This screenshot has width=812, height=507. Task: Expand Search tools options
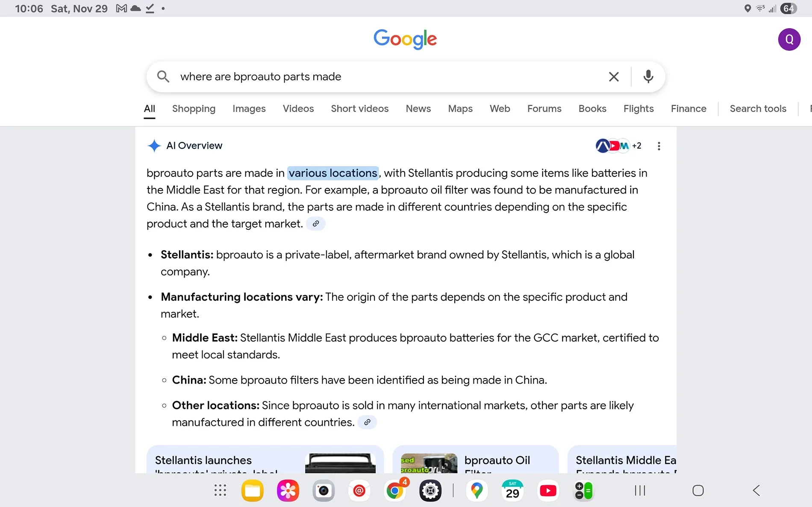point(758,108)
